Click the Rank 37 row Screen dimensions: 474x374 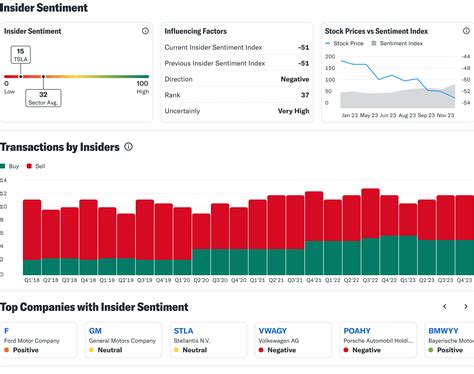[237, 95]
